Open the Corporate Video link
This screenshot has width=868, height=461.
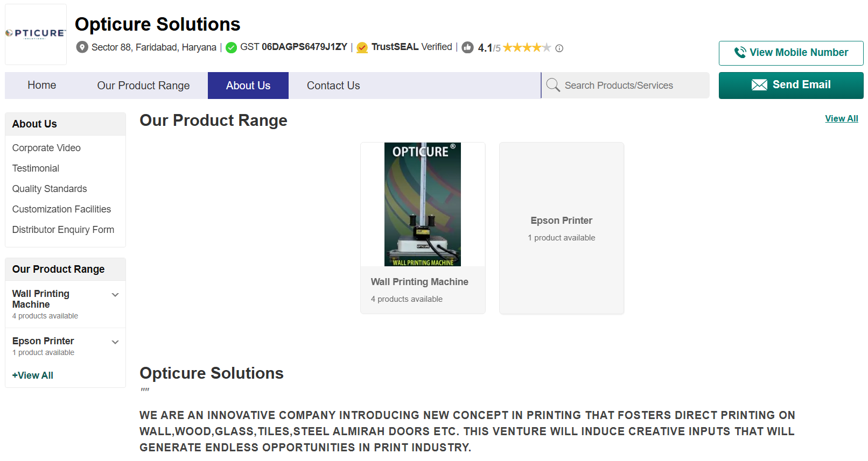pos(46,148)
